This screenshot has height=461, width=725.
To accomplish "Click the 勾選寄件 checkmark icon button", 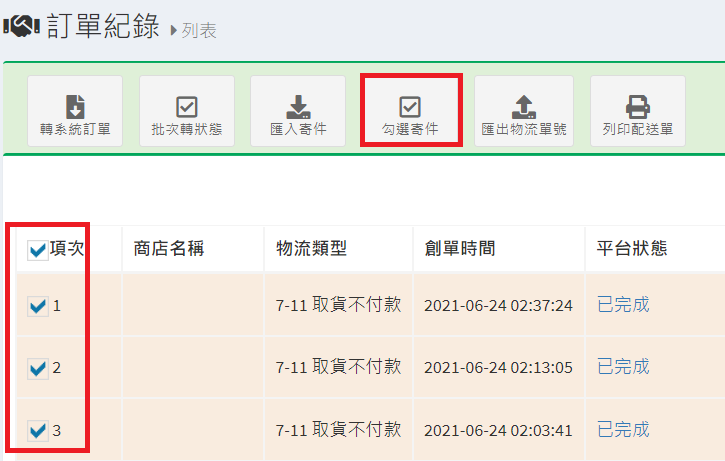I will click(410, 111).
